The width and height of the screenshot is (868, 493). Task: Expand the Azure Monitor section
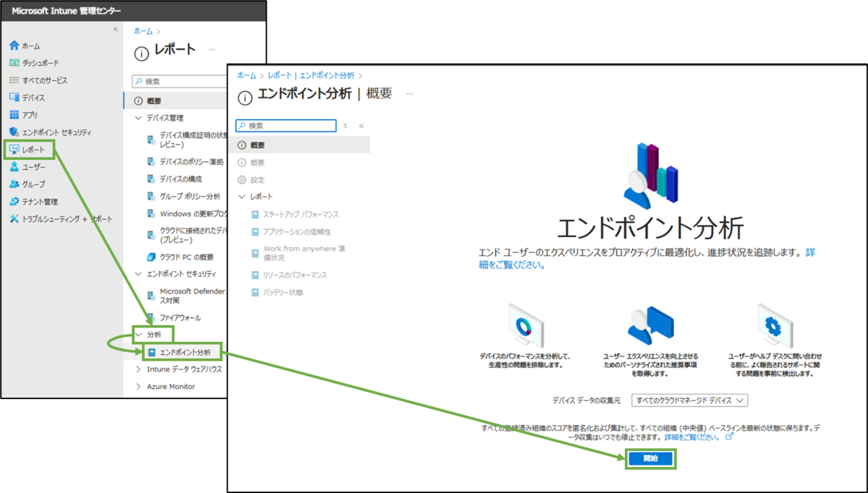[x=139, y=387]
